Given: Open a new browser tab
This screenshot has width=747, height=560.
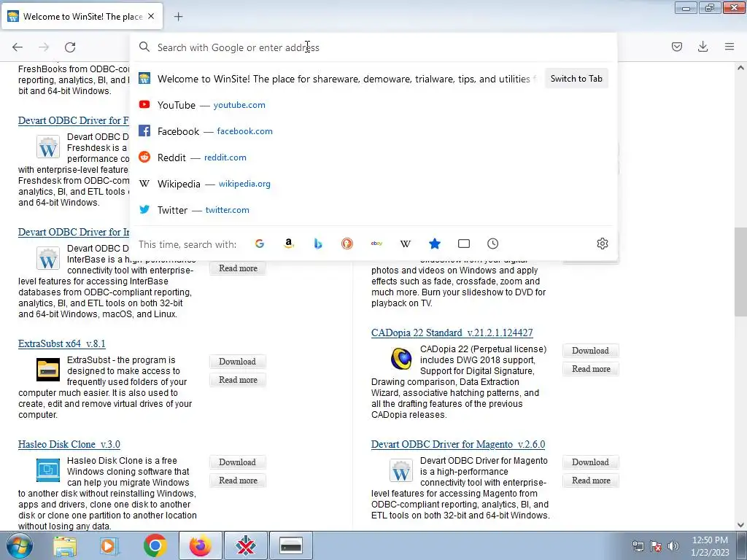Looking at the screenshot, I should point(178,17).
